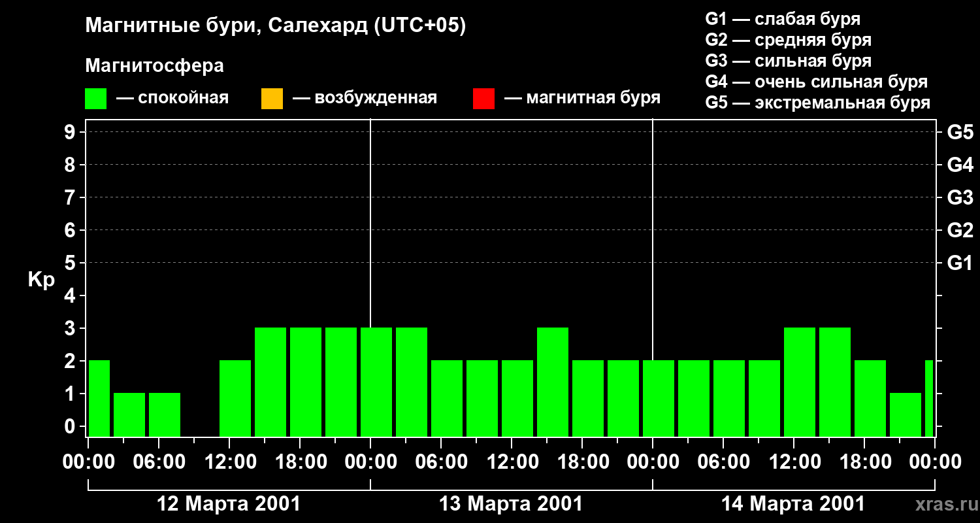The image size is (980, 523).
Task: Click the 12 March 03:00–06:00 Kp bar
Action: (x=129, y=414)
